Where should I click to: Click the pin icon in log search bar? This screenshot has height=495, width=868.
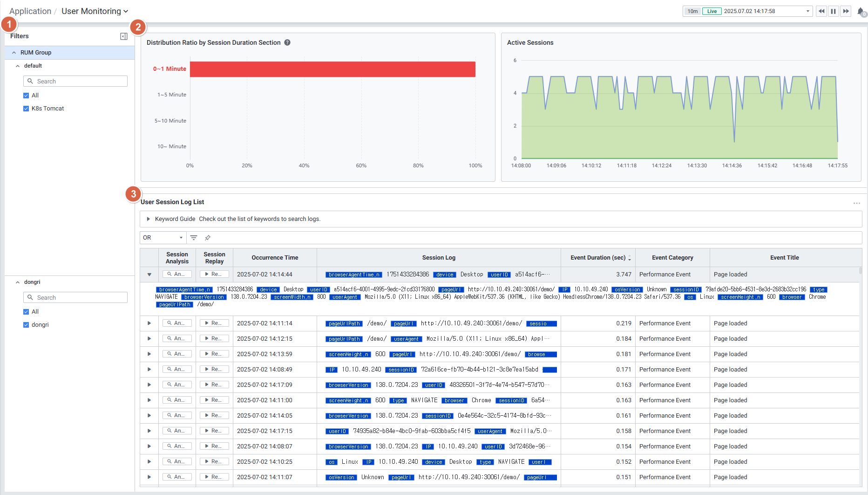(x=208, y=238)
